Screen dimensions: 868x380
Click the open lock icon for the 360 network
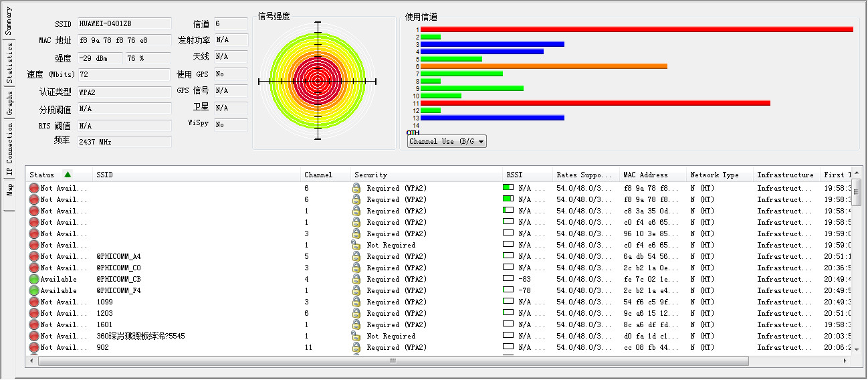point(356,336)
